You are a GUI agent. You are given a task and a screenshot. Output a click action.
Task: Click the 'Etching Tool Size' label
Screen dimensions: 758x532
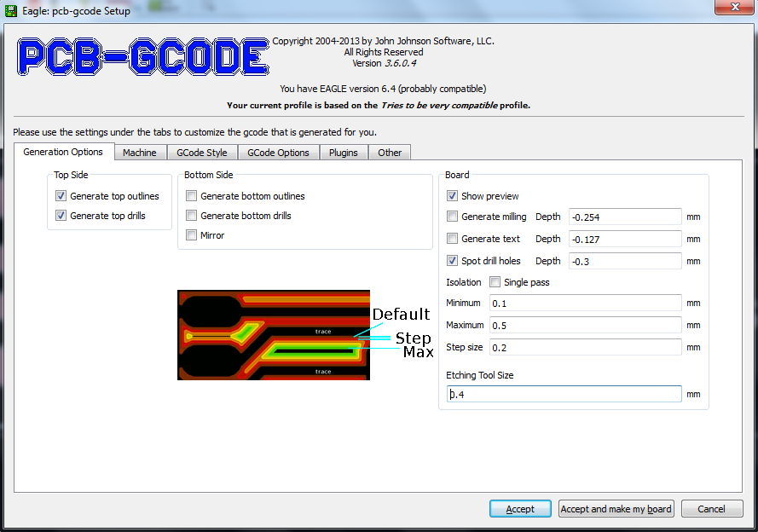[x=479, y=375]
